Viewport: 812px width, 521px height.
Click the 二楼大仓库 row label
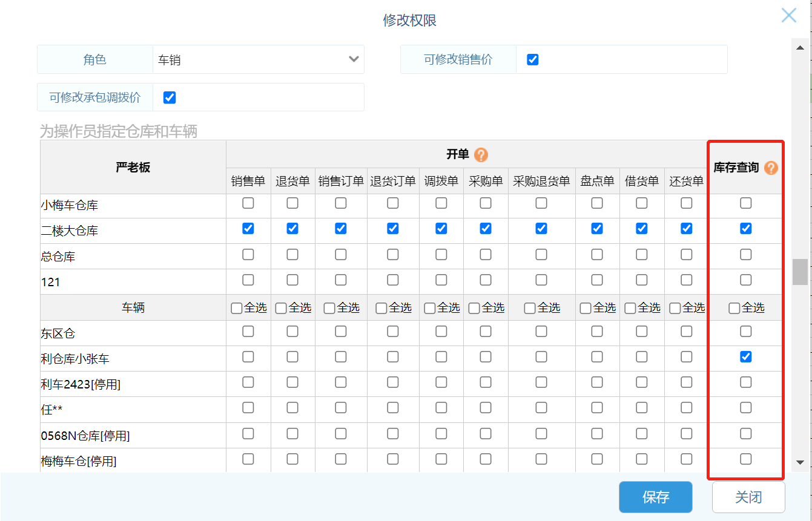(70, 231)
